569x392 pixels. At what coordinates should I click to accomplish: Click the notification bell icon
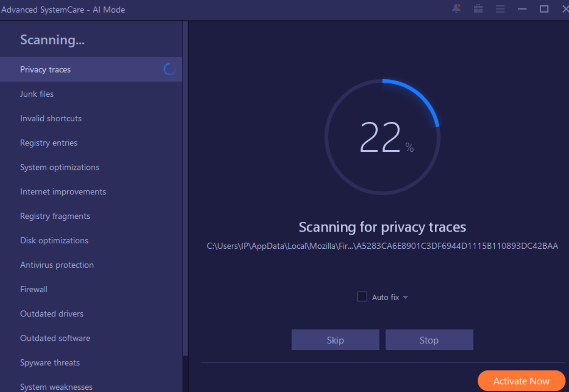click(456, 9)
